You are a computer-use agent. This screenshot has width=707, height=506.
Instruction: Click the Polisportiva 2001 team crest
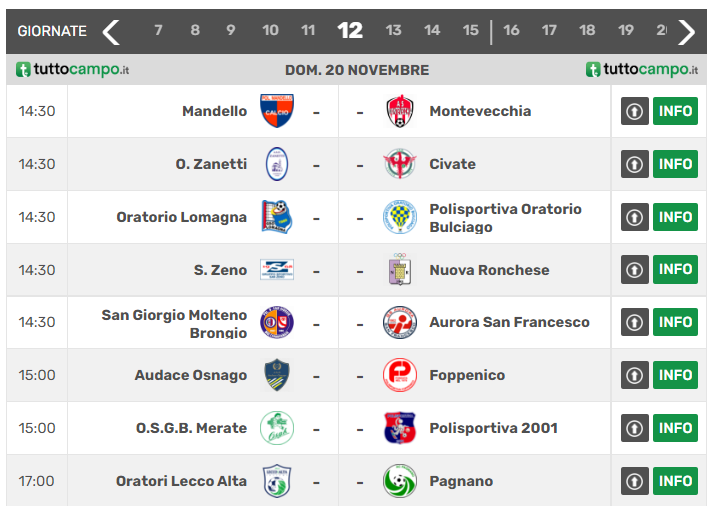pyautogui.click(x=400, y=428)
